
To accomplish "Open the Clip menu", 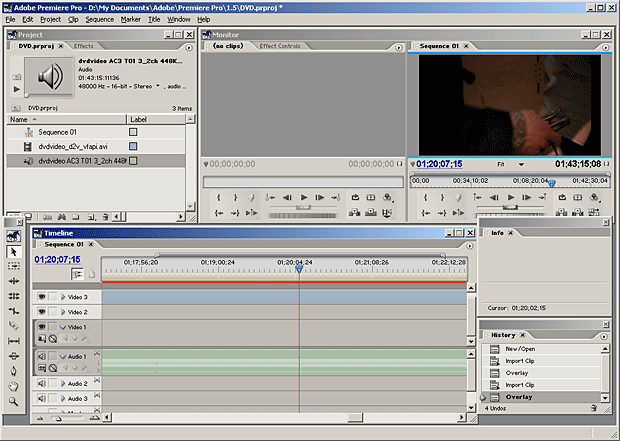I will click(x=73, y=19).
